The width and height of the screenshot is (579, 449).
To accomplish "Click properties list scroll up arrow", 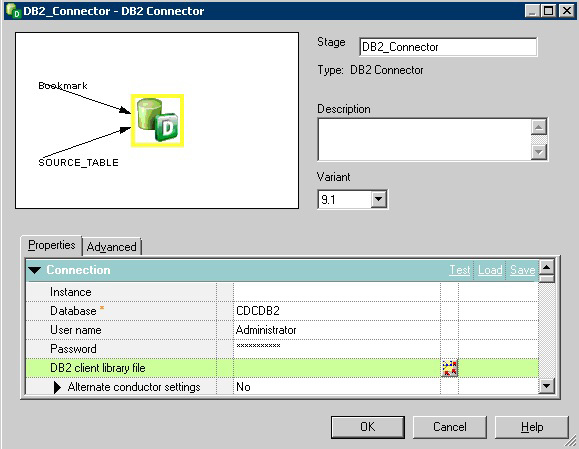I will (547, 267).
